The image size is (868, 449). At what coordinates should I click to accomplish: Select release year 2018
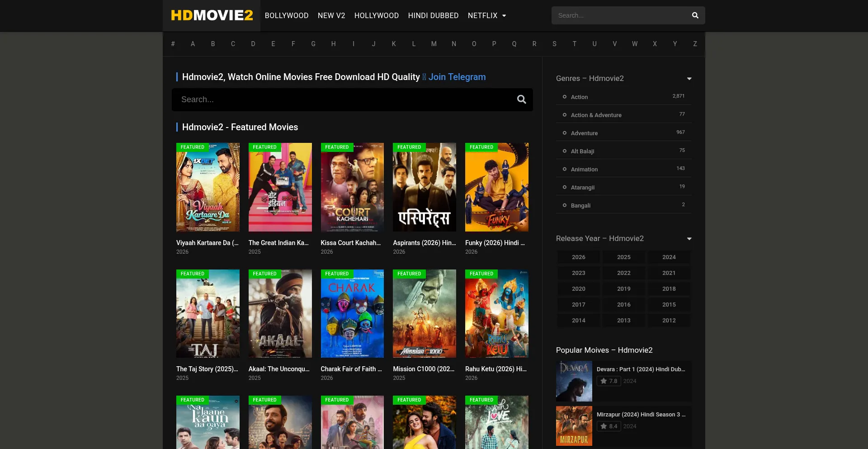pyautogui.click(x=669, y=288)
